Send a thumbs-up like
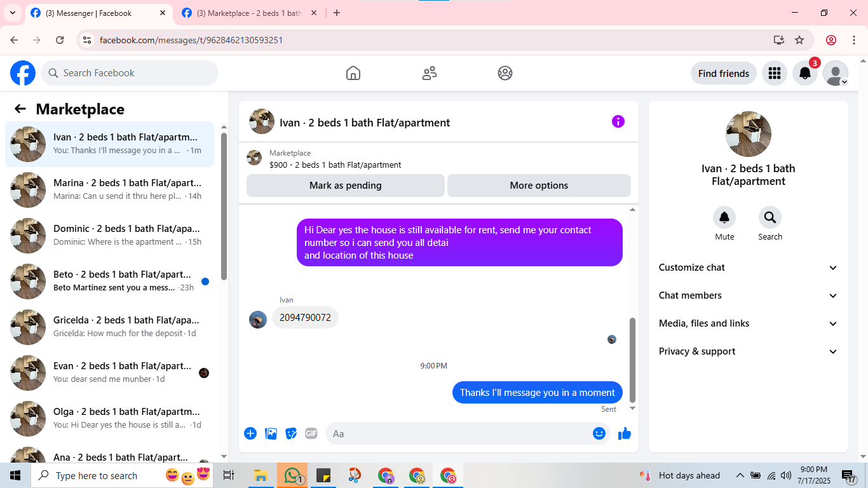This screenshot has width=868, height=488. point(625,433)
